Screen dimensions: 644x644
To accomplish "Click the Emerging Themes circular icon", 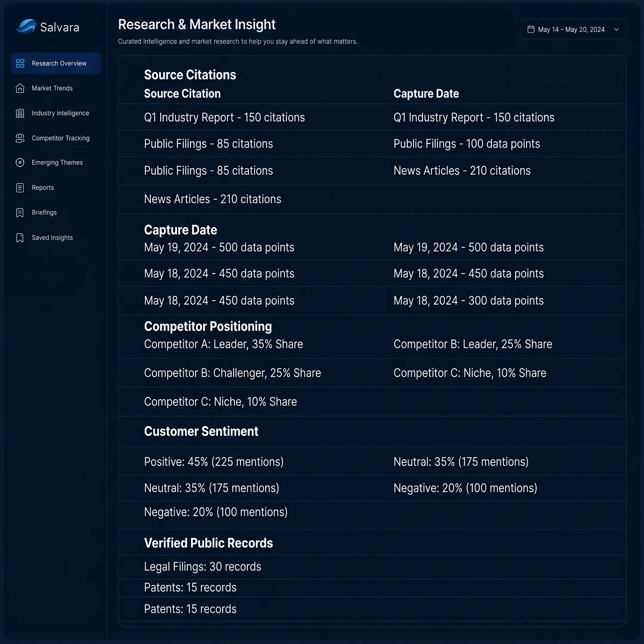I will (20, 163).
